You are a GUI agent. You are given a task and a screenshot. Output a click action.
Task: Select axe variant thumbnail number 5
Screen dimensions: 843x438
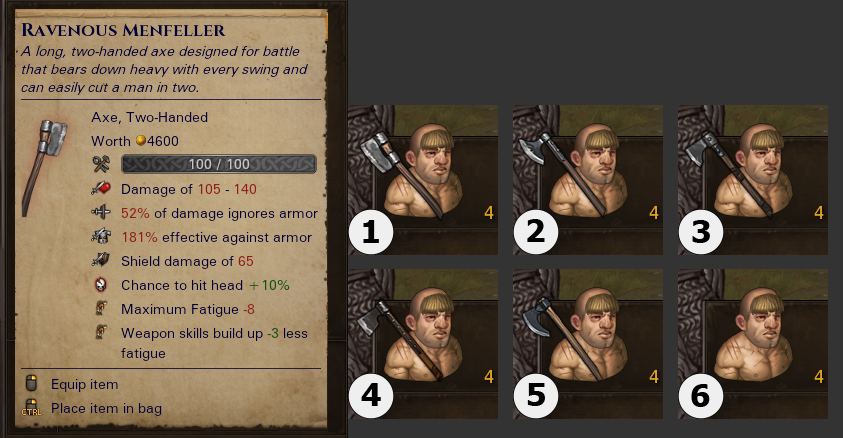click(588, 344)
